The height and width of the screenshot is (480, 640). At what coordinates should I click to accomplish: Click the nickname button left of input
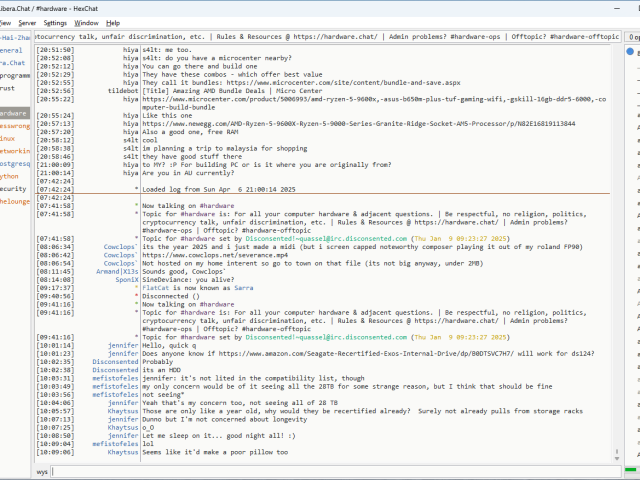tap(42, 470)
